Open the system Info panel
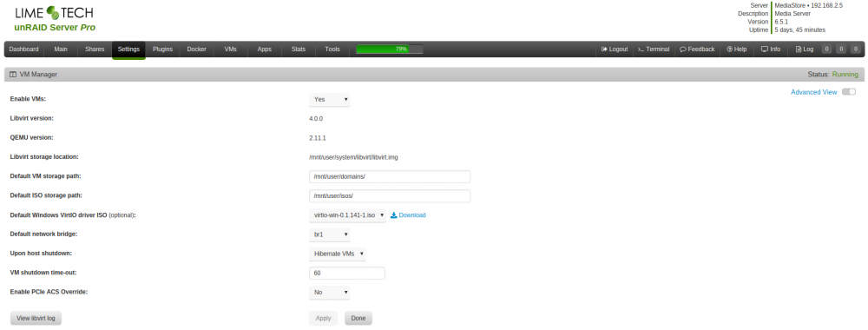This screenshot has height=330, width=868. point(771,49)
